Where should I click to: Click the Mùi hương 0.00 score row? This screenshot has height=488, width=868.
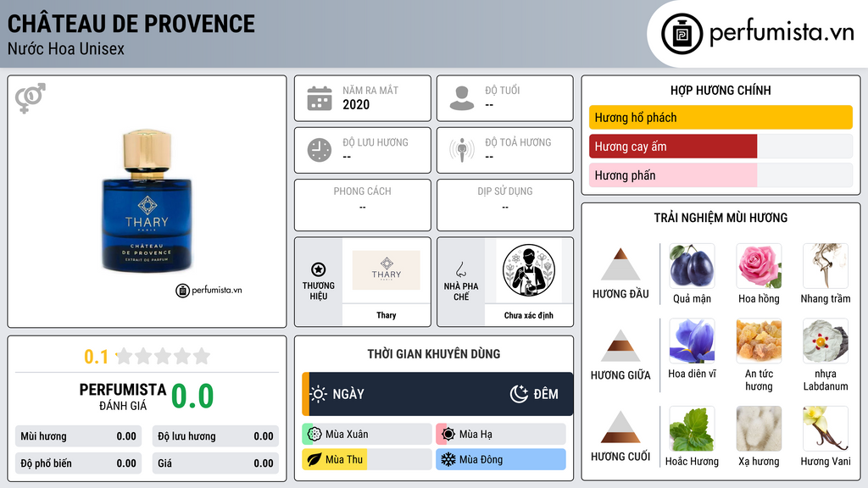tap(78, 436)
